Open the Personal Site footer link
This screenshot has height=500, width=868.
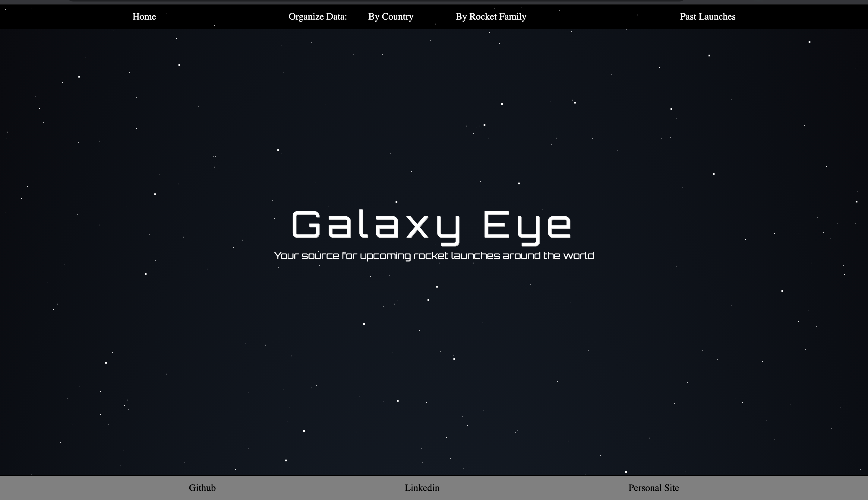654,488
